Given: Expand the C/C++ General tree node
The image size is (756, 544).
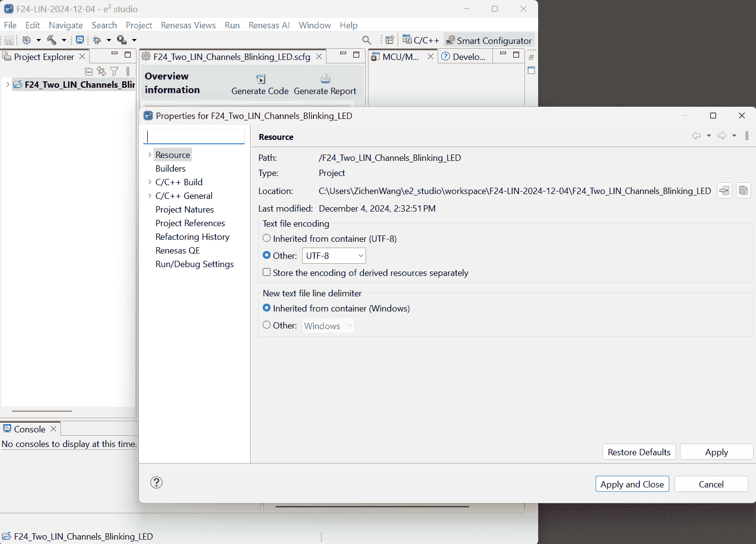Looking at the screenshot, I should [150, 195].
